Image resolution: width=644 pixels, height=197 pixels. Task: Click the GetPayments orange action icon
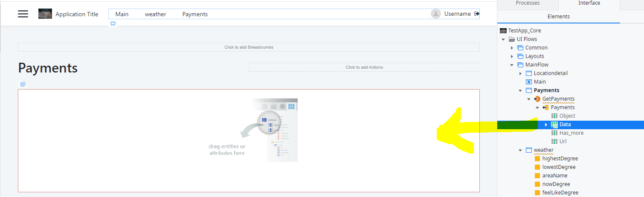click(x=537, y=99)
